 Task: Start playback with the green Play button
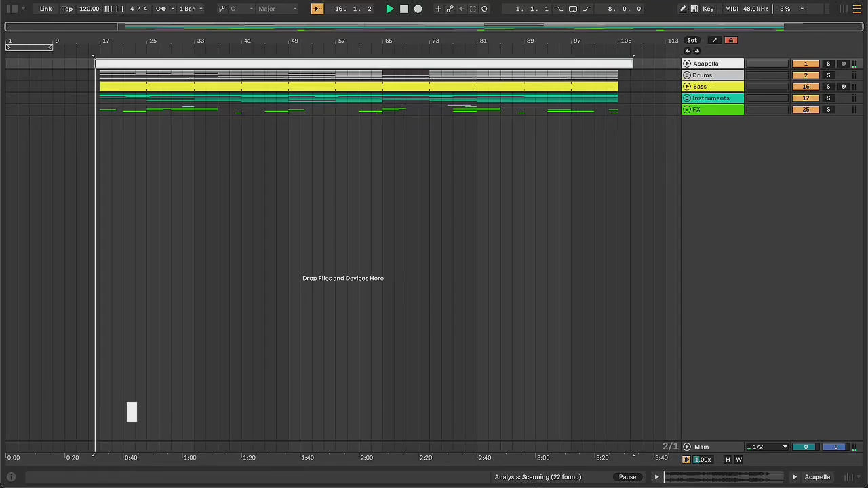click(389, 9)
